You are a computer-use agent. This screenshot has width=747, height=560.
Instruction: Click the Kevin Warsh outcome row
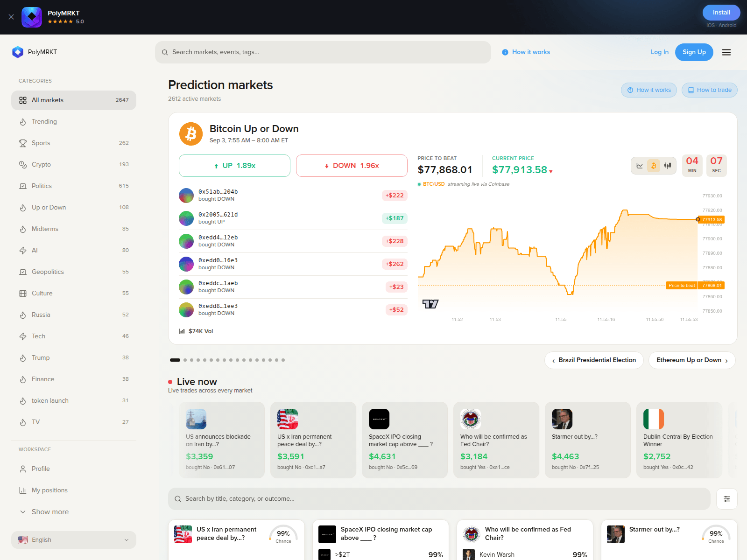pyautogui.click(x=525, y=554)
